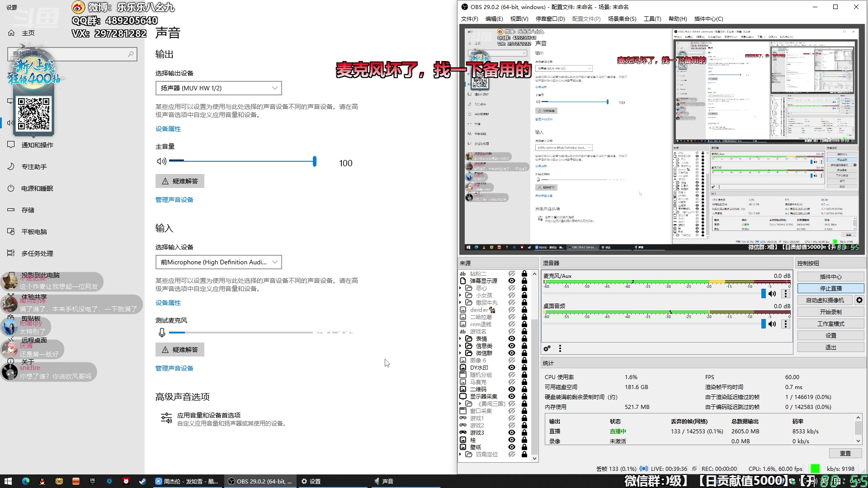This screenshot has height=488, width=868.
Task: Expand the 小女孩 source group
Action: point(461,295)
